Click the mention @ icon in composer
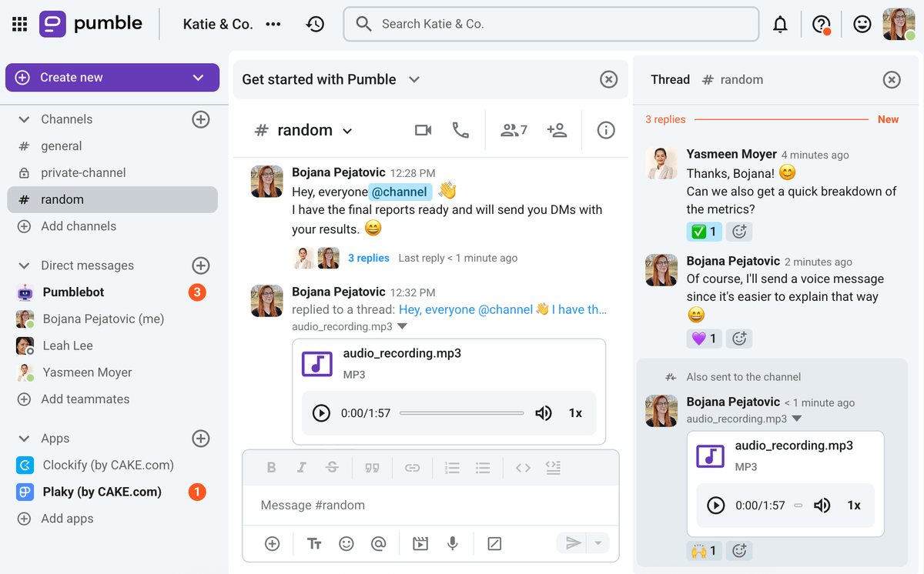924x574 pixels. pos(378,544)
